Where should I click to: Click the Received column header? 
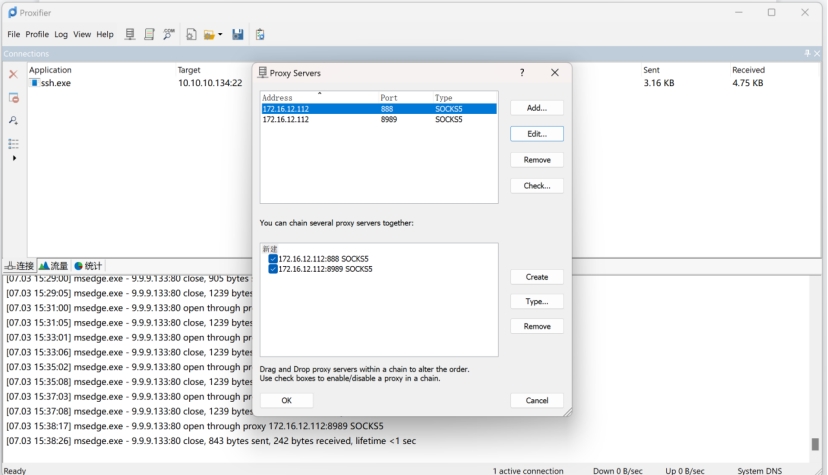pos(748,70)
